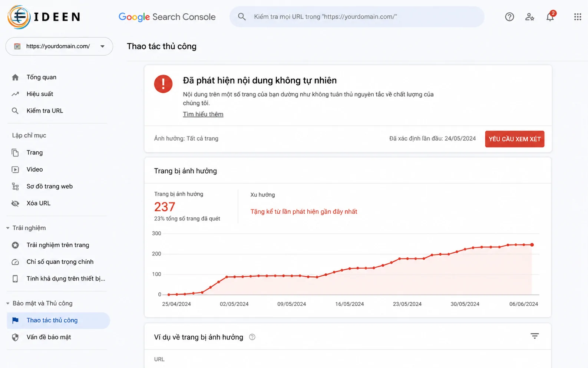Open Trải nghiệm trên trang
This screenshot has height=368, width=588.
coord(58,245)
